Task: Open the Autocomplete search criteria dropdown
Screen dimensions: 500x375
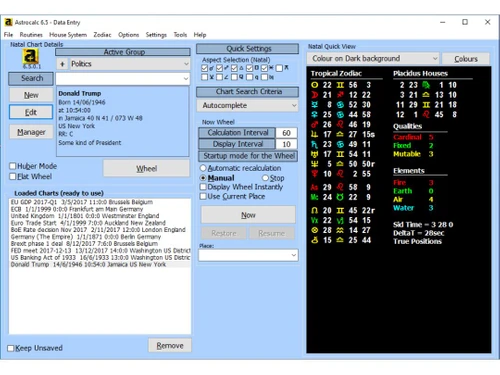Action: pos(294,105)
